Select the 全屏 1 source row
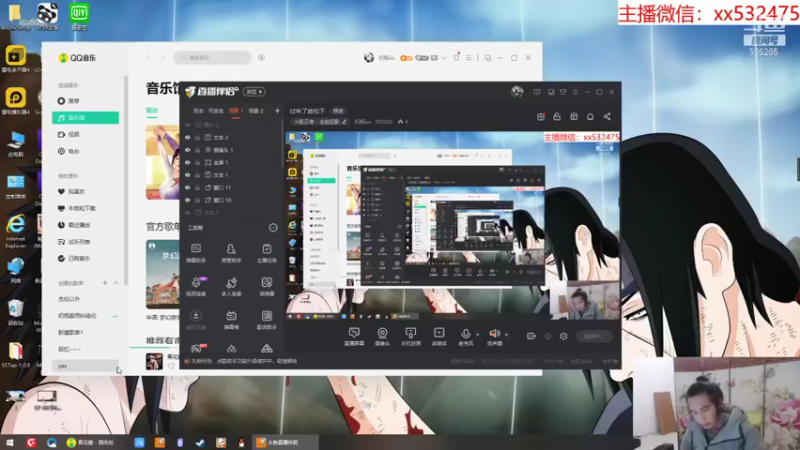The width and height of the screenshot is (800, 450). click(x=232, y=162)
